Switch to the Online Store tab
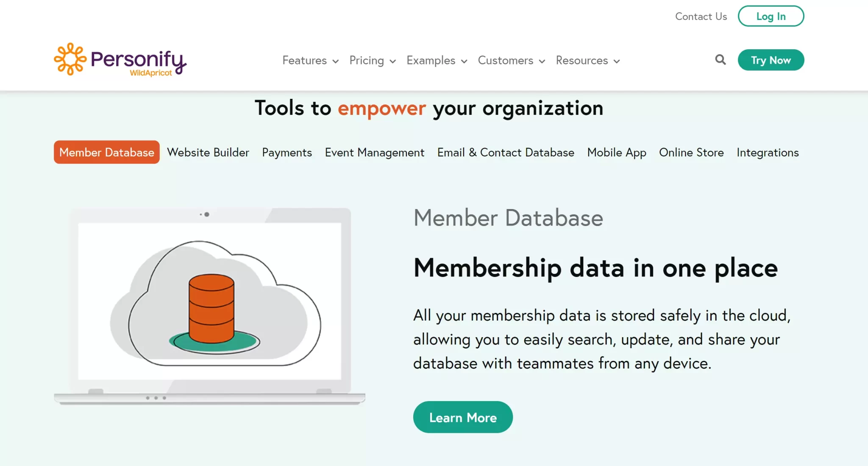 click(691, 152)
